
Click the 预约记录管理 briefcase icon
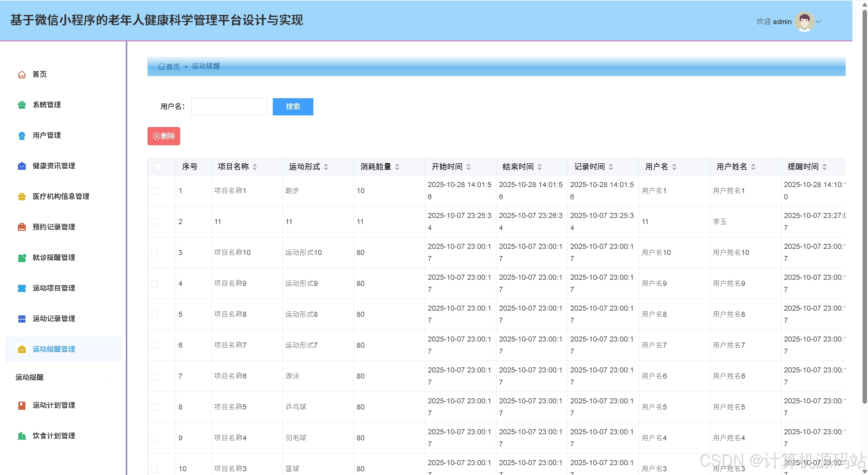tap(22, 227)
